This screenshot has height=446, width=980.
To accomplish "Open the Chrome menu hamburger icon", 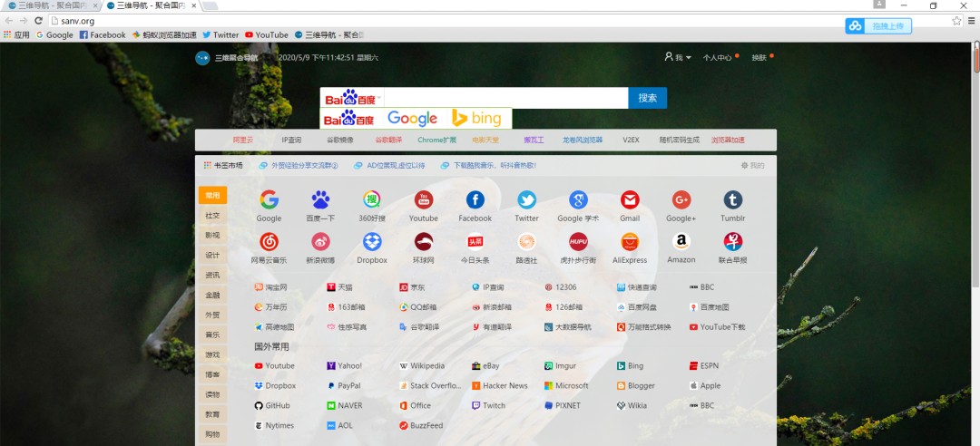I will point(972,21).
